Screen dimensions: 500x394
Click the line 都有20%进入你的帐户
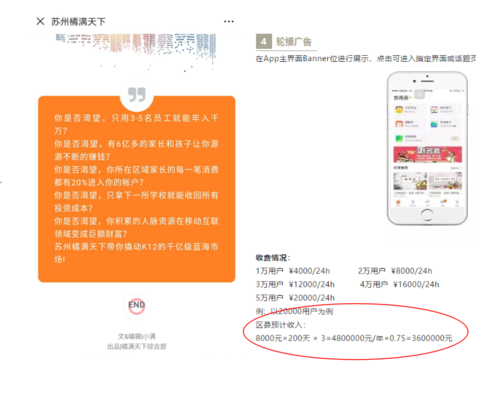pos(99,182)
